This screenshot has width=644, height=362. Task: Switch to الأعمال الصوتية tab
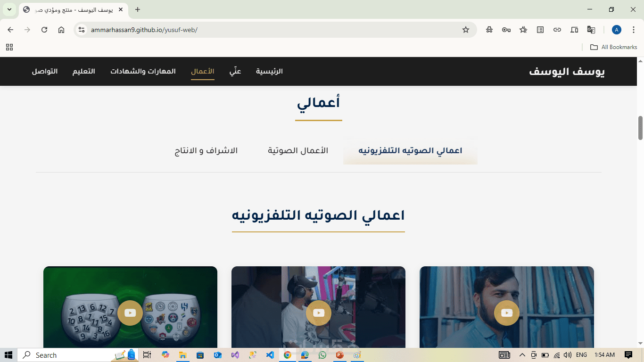point(298,151)
